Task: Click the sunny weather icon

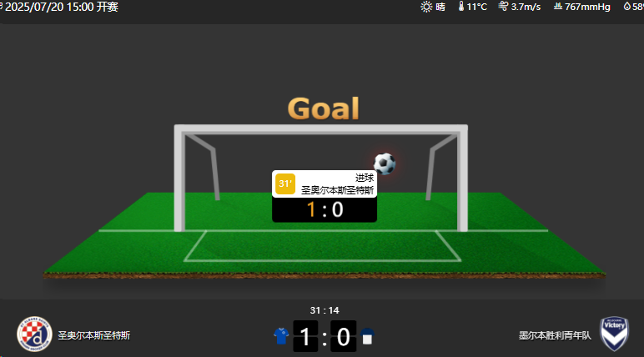Action: click(x=426, y=7)
